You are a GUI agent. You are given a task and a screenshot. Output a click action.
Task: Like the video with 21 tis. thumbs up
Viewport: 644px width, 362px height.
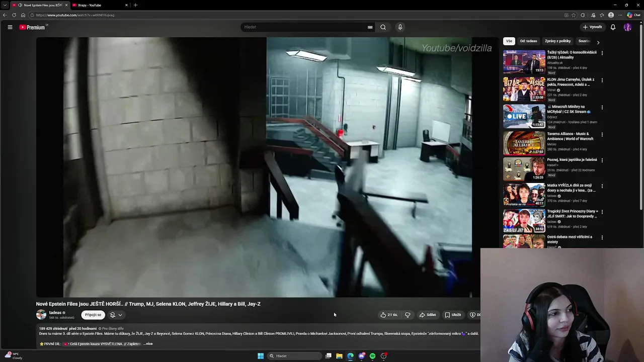(389, 315)
